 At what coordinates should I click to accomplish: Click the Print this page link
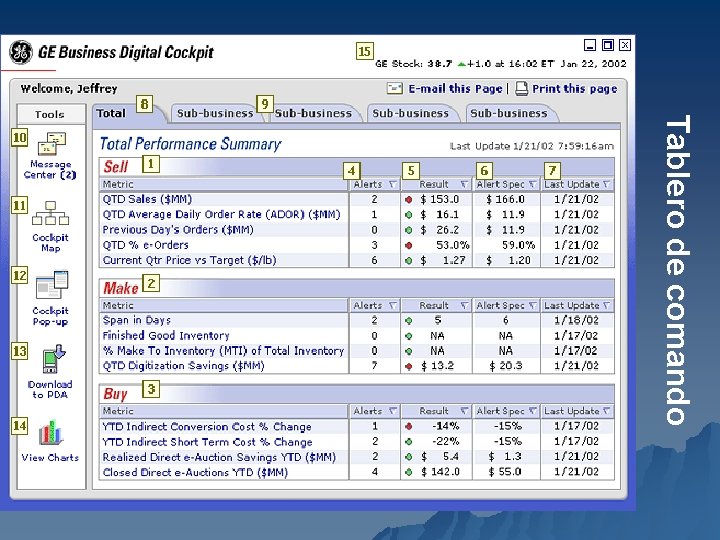point(574,89)
